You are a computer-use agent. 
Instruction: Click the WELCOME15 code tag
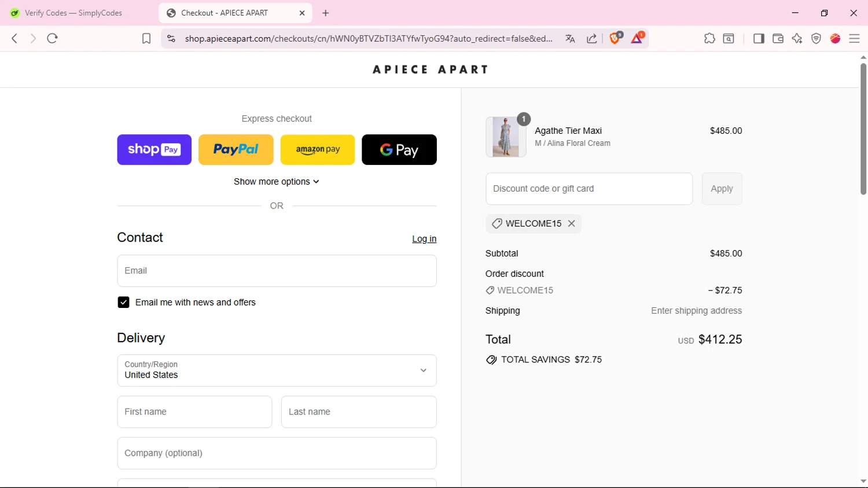point(534,223)
